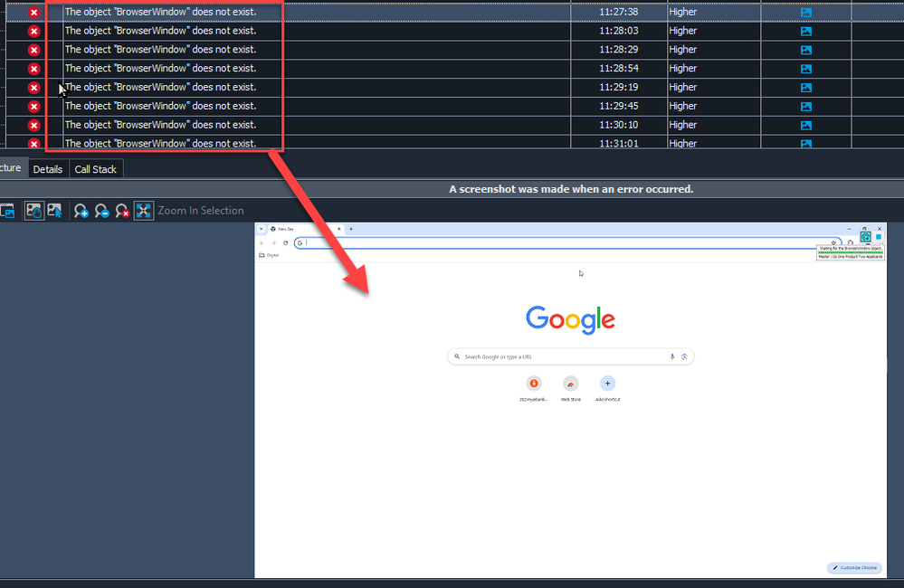
Task: Open the picture icon for the 11:29:19 entry
Action: [x=806, y=88]
